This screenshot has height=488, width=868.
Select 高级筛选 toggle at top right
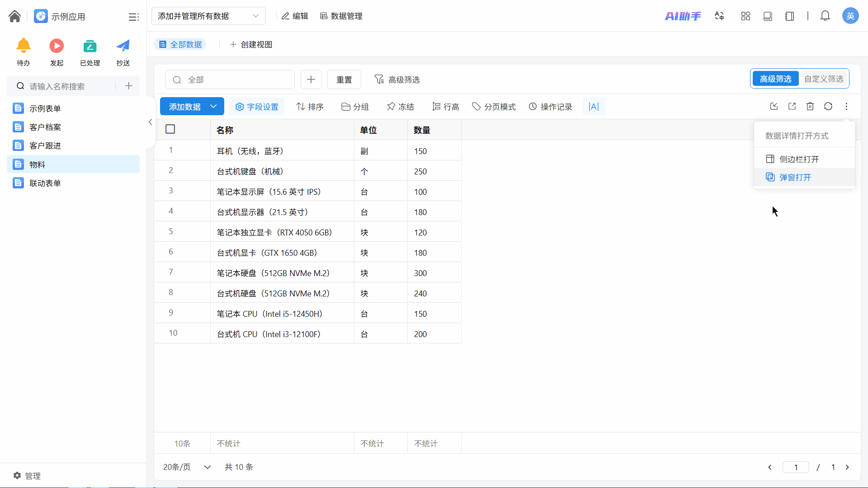click(775, 79)
